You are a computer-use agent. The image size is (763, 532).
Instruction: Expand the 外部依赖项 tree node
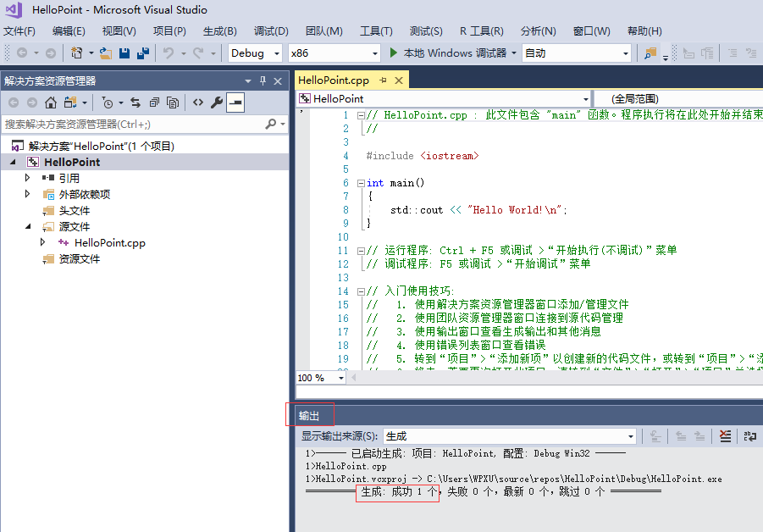click(28, 194)
